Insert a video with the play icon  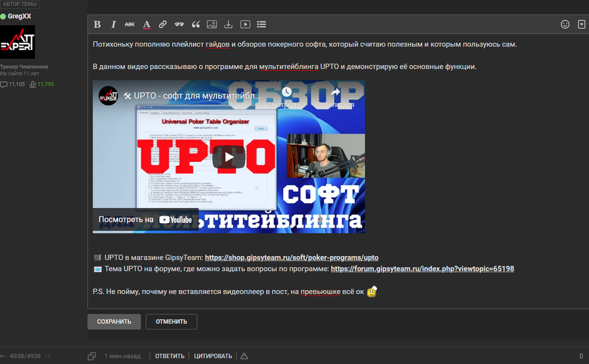coord(245,24)
